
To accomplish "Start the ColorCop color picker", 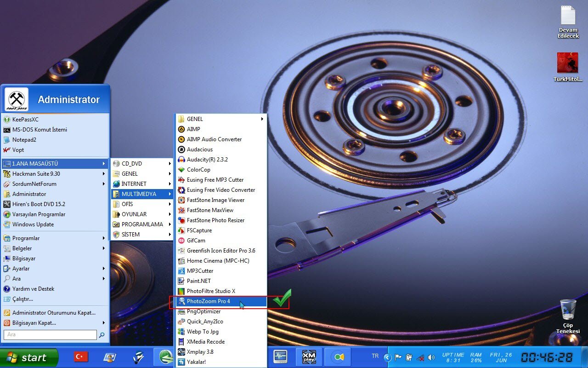I will 221,170.
